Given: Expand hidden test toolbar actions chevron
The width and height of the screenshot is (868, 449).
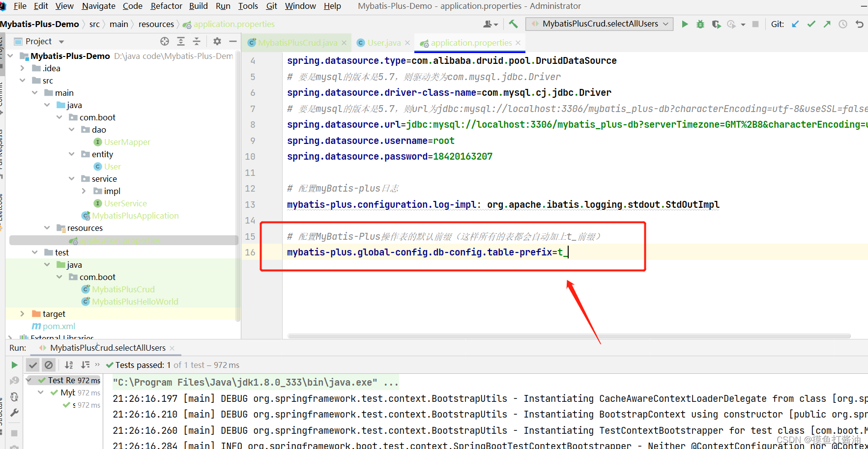Looking at the screenshot, I should (x=97, y=365).
